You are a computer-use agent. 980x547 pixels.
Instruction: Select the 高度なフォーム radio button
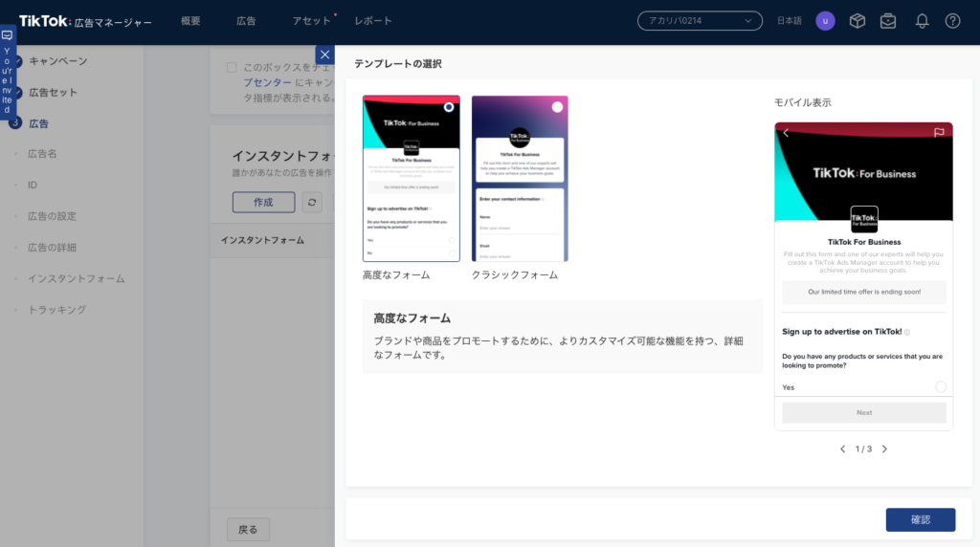click(449, 107)
